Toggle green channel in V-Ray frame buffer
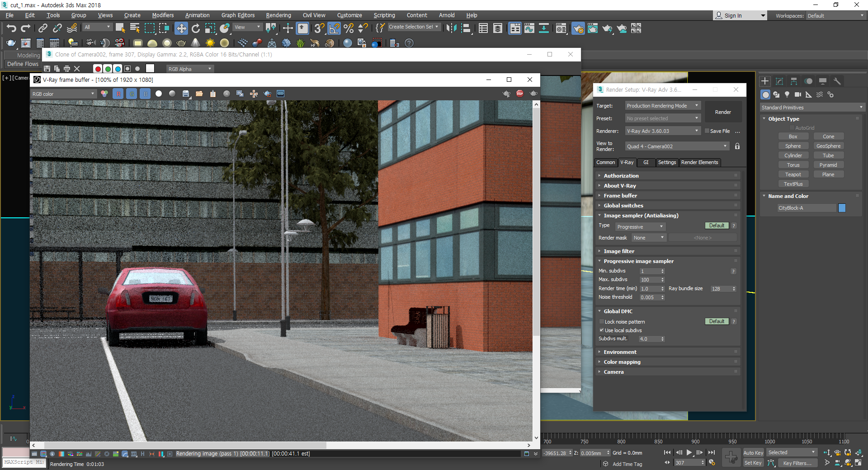This screenshot has height=470, width=868. 132,94
